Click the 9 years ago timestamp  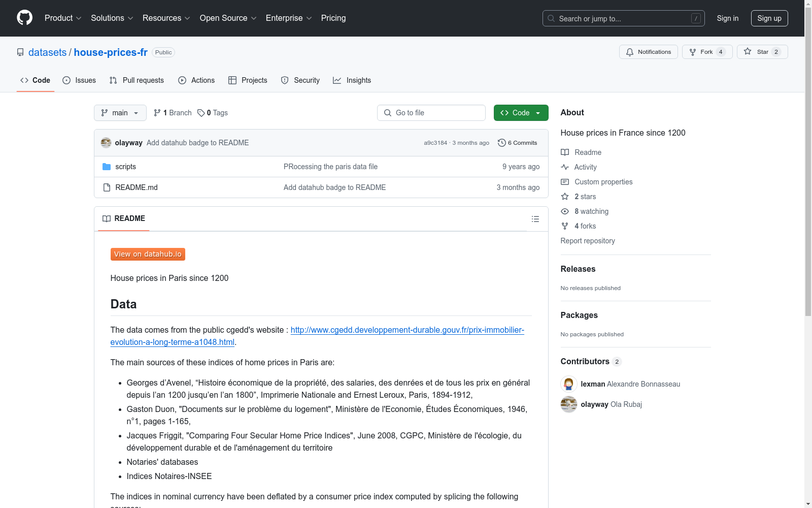pos(521,167)
